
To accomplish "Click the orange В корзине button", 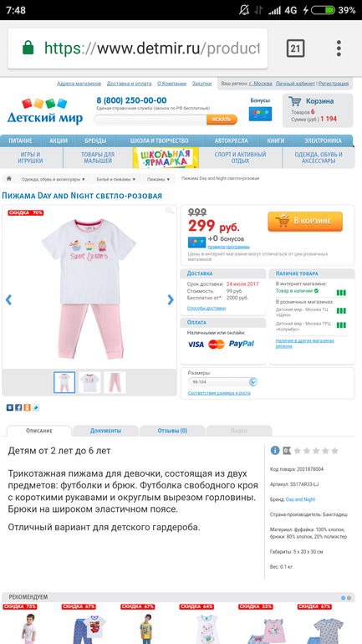I will 305,222.
